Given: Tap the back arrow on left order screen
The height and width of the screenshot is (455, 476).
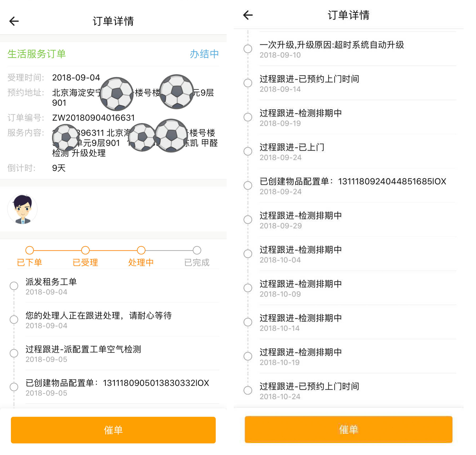Looking at the screenshot, I should pyautogui.click(x=14, y=21).
